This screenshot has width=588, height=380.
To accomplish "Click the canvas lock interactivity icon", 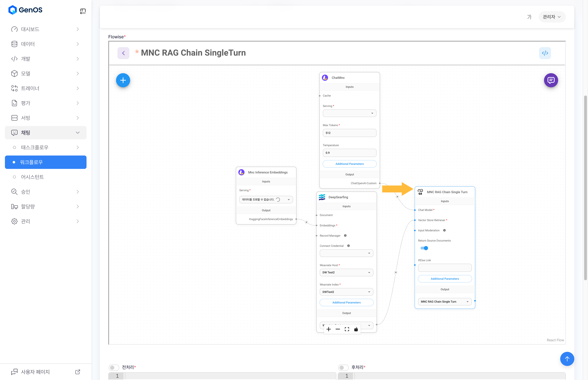I will point(356,329).
